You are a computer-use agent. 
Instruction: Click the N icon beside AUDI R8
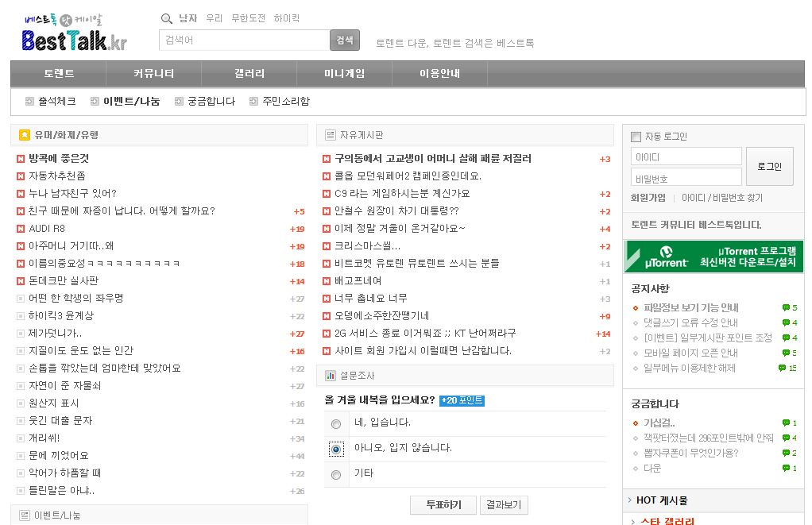click(21, 229)
